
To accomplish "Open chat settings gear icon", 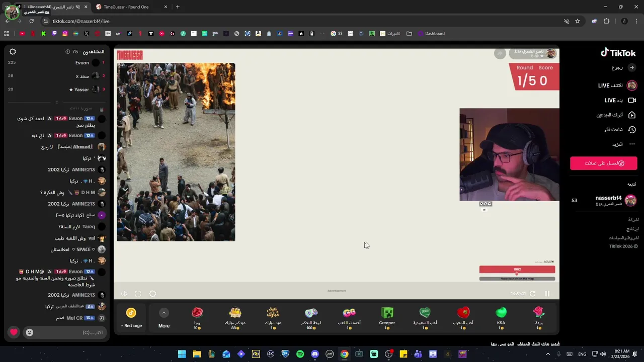I will coord(13,52).
